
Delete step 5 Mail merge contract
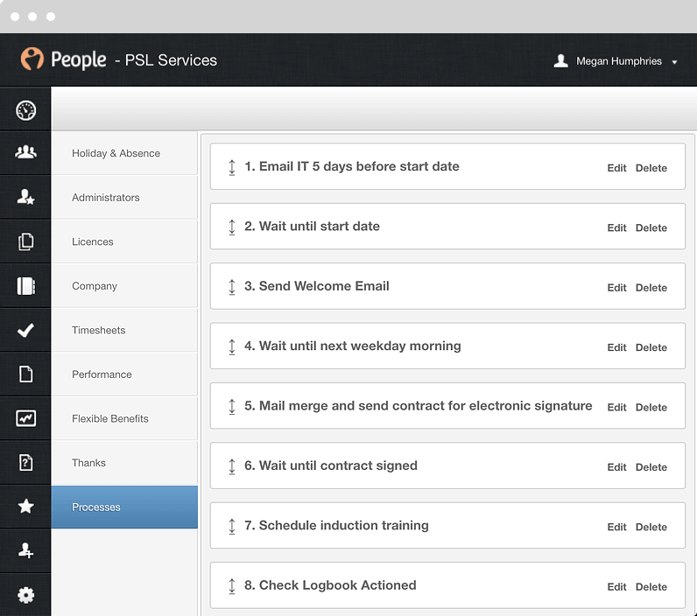651,407
